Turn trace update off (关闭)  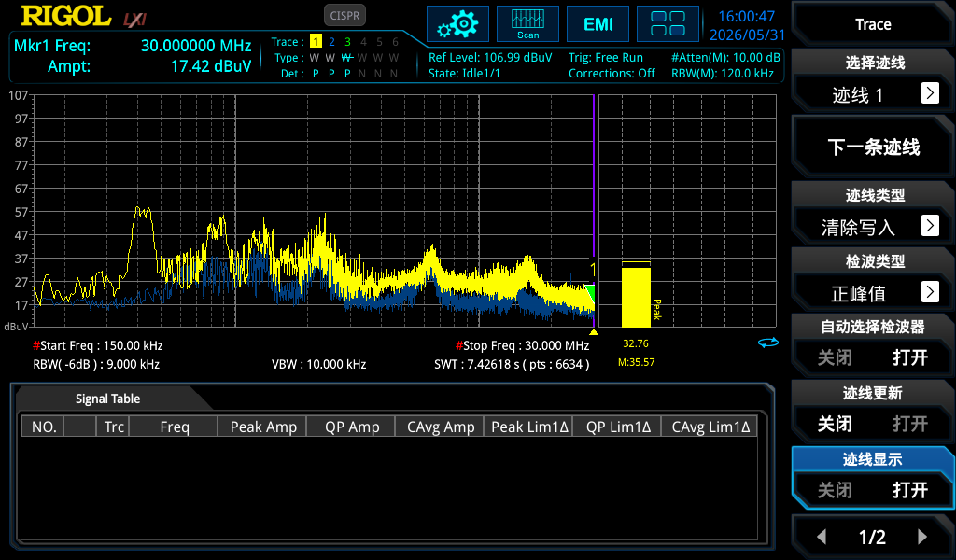click(x=835, y=424)
